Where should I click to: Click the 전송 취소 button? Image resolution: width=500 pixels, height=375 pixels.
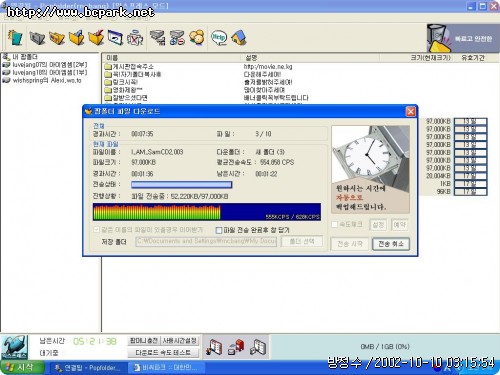tap(391, 244)
